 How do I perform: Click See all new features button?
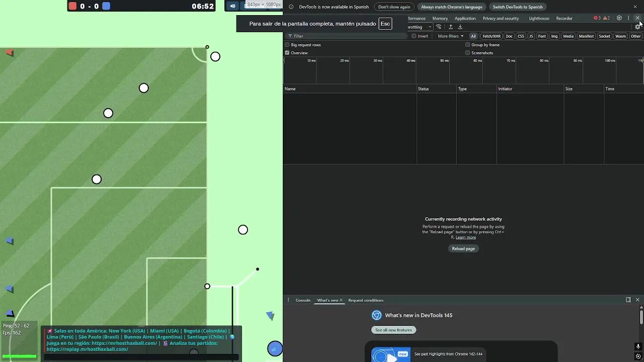pos(393,330)
